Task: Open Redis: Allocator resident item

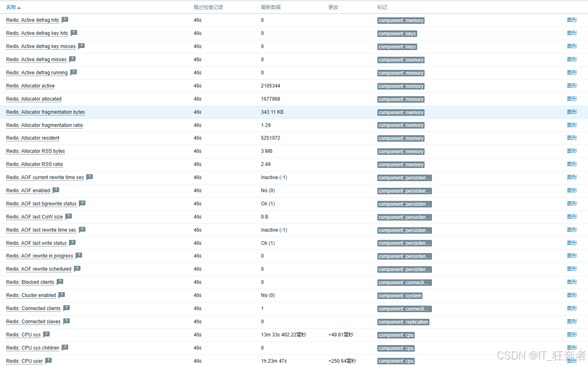Action: pyautogui.click(x=33, y=138)
